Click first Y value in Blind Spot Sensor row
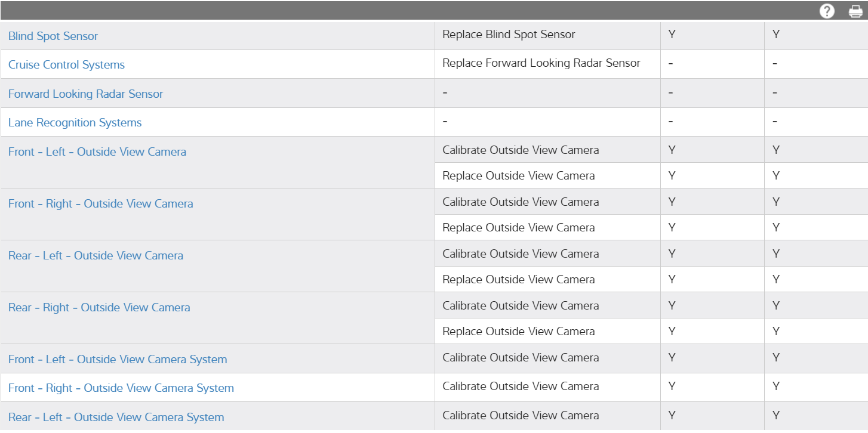The height and width of the screenshot is (433, 868). click(672, 35)
